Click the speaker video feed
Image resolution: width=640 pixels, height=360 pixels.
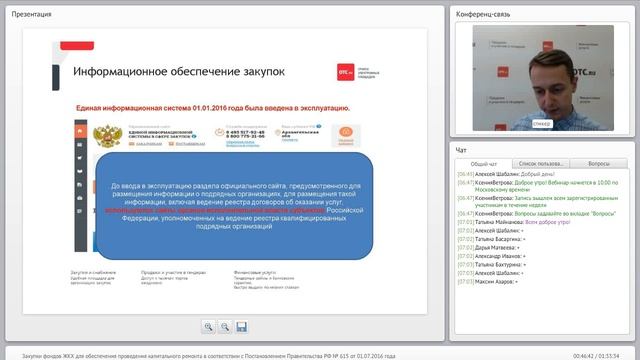[x=543, y=78]
